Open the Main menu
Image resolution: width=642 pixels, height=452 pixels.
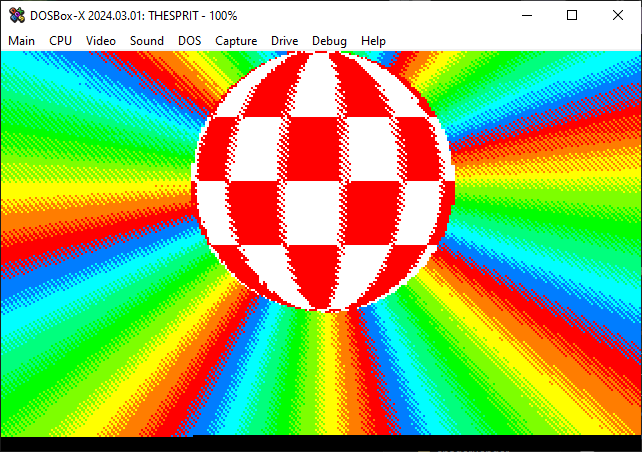click(x=22, y=40)
